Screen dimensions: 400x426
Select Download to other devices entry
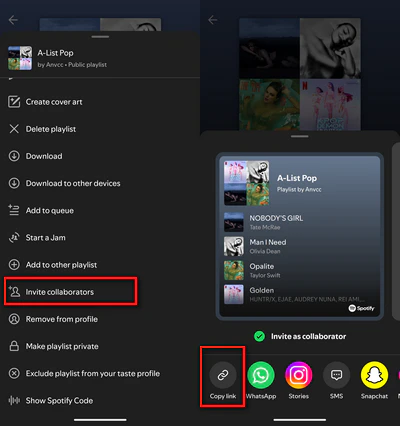point(100,183)
